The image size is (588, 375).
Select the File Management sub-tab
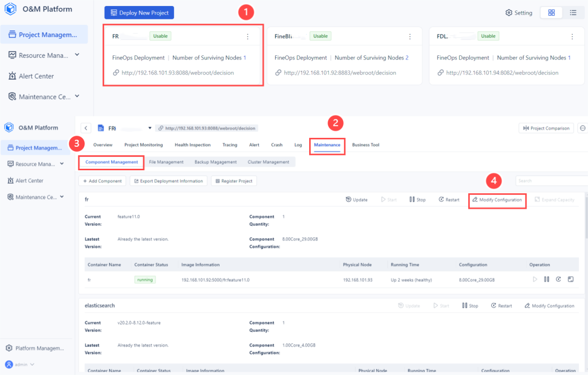tap(166, 162)
